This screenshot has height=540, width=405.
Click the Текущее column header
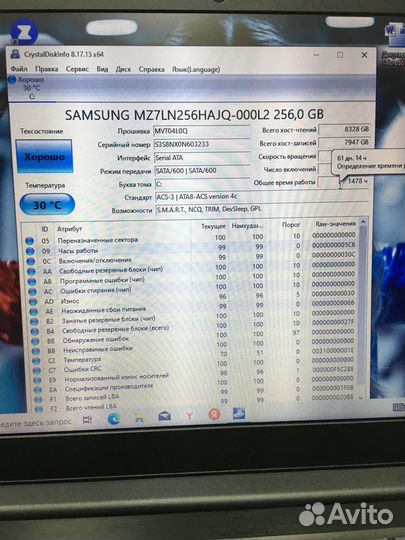click(x=213, y=226)
